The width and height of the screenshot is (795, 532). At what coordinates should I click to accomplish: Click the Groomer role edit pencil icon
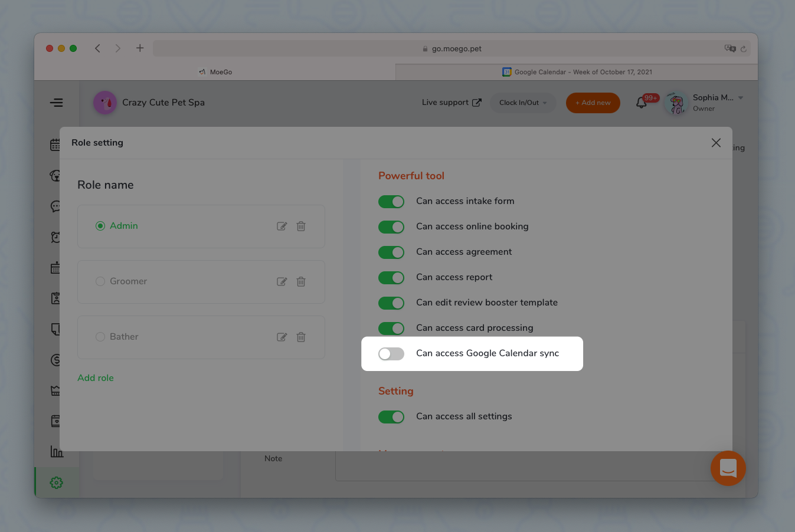tap(282, 282)
